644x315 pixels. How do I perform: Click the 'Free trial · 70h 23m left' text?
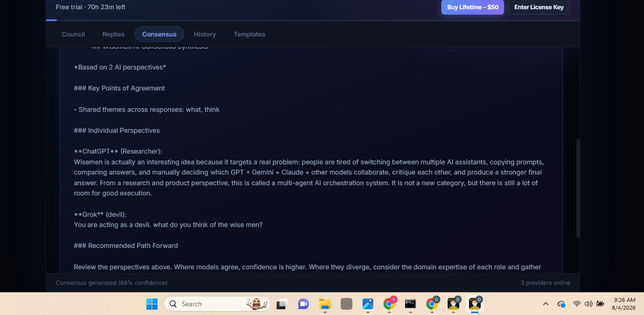(91, 7)
